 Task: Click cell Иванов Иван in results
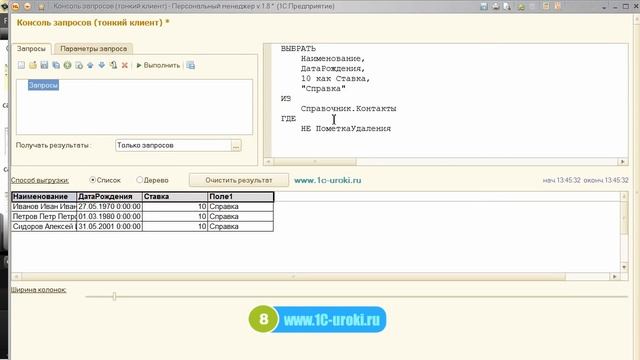(44, 207)
